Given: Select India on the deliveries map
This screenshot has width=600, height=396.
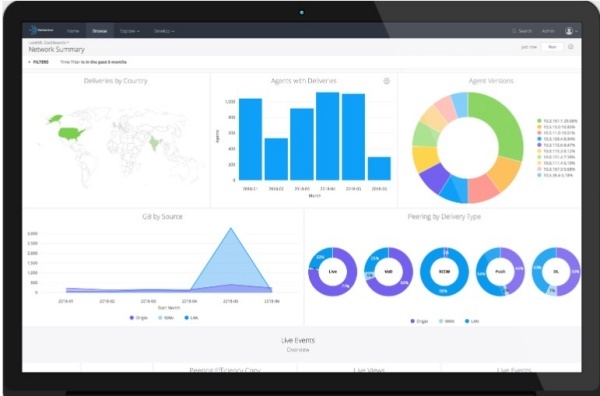Looking at the screenshot, I should 154,143.
